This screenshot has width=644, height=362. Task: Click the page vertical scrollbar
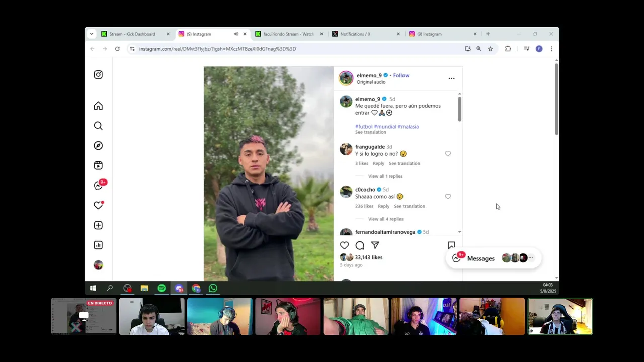point(556,99)
